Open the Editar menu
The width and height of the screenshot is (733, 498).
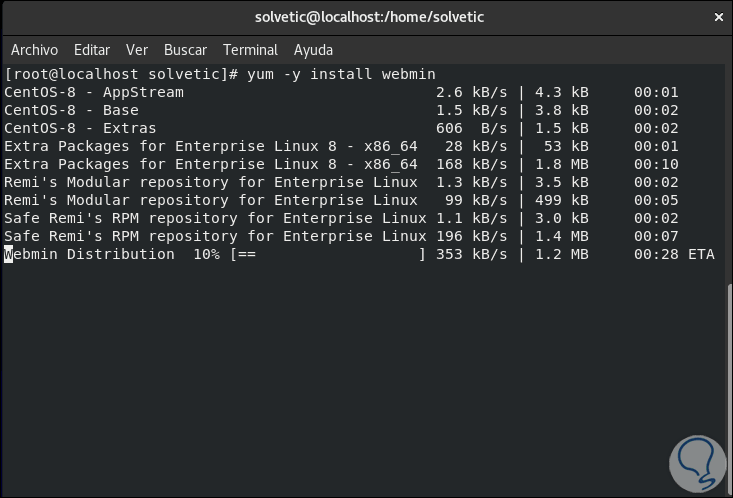pyautogui.click(x=92, y=50)
